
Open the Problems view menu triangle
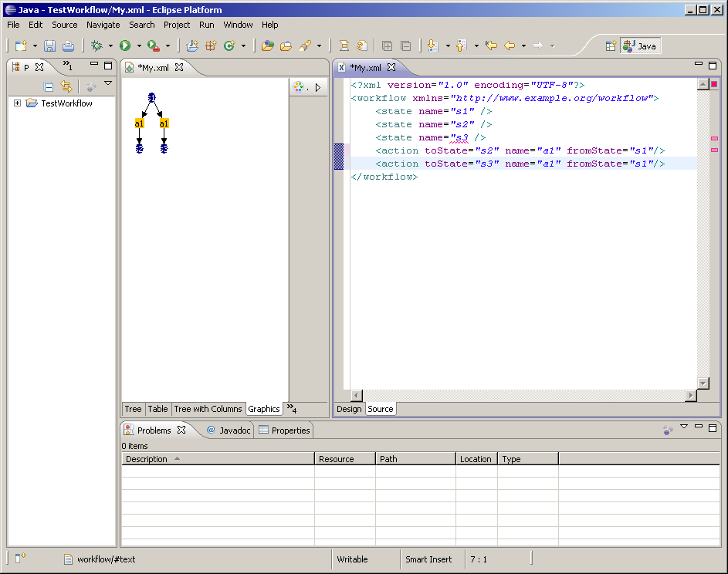[683, 427]
